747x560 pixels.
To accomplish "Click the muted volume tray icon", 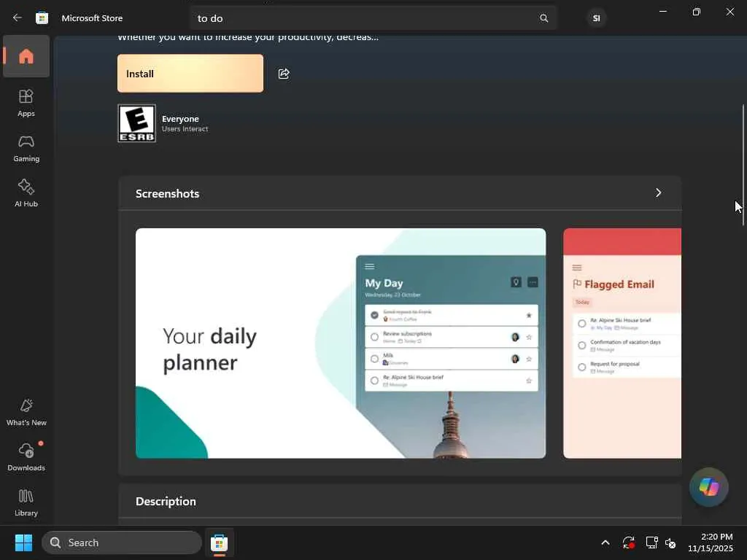I will [671, 542].
